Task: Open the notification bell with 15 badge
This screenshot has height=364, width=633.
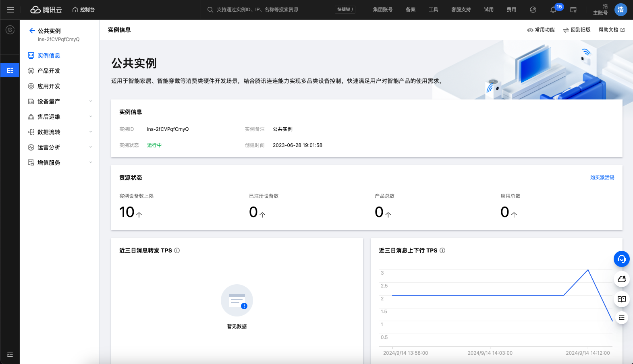Action: coord(553,10)
